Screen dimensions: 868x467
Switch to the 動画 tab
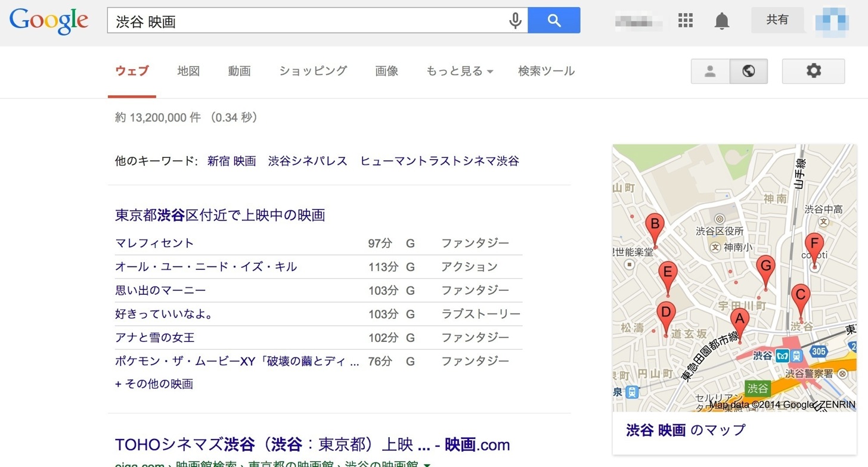[239, 71]
